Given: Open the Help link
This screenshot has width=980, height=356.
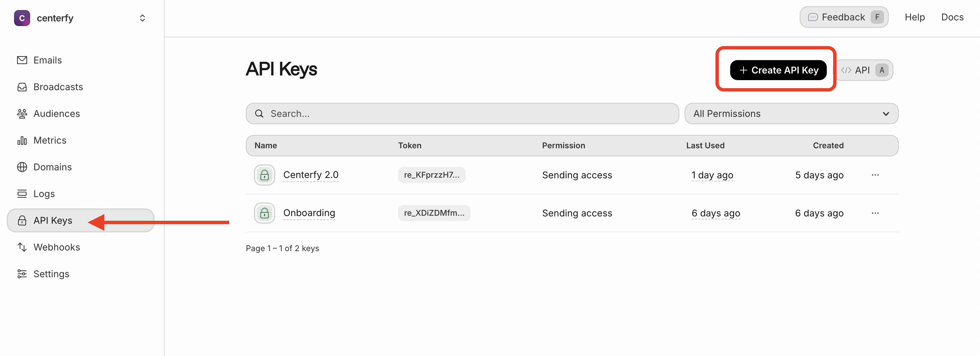Looking at the screenshot, I should tap(914, 17).
